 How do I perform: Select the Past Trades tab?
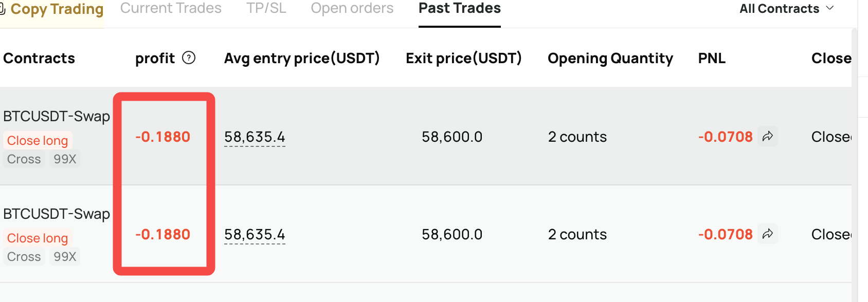460,8
